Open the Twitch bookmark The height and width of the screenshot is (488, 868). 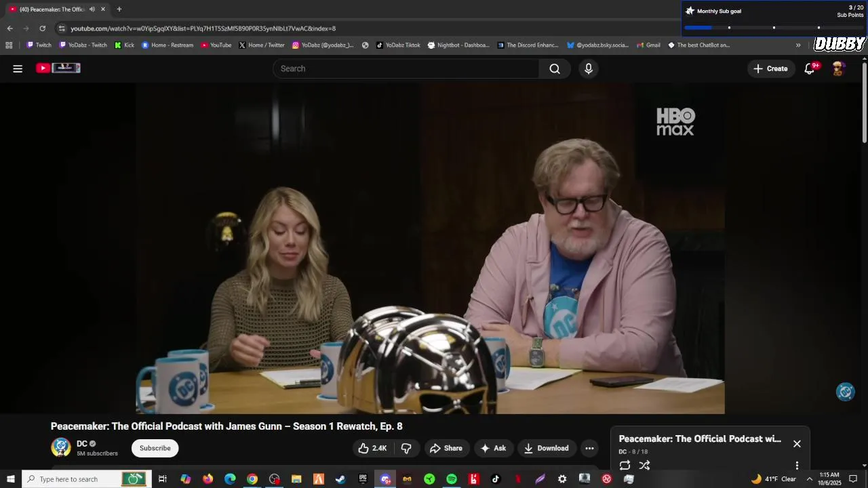tap(39, 45)
